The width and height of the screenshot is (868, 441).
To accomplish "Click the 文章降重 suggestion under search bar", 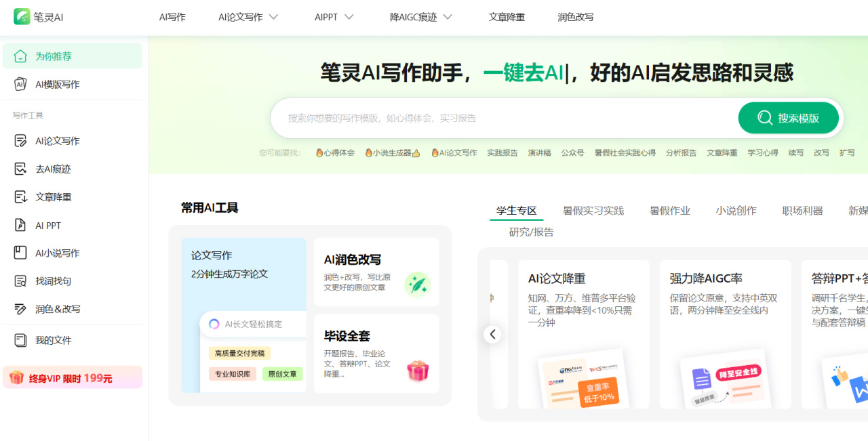I will (x=722, y=153).
